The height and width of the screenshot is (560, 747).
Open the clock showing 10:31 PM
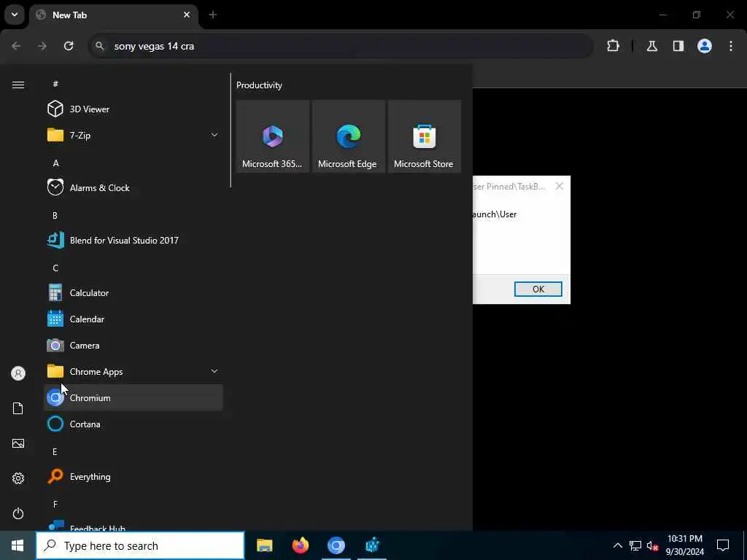click(x=684, y=545)
